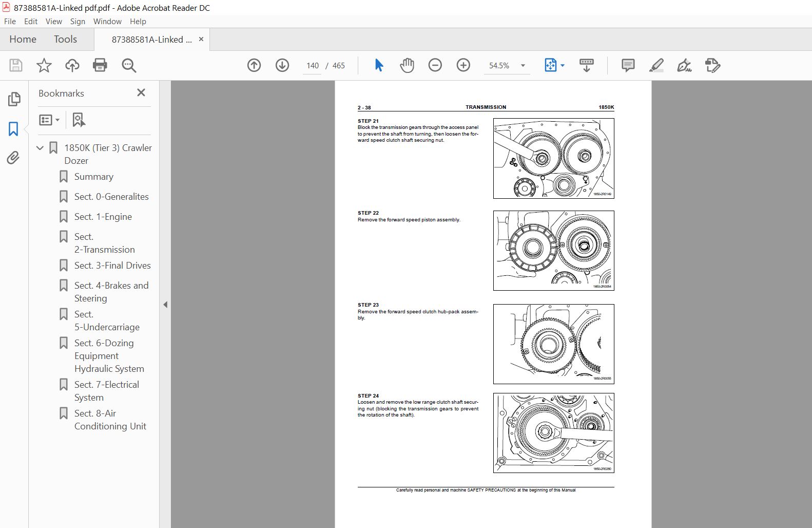Open the Sect. 2-Transmission bookmark
Screen dimensions: 812x528
[x=105, y=243]
